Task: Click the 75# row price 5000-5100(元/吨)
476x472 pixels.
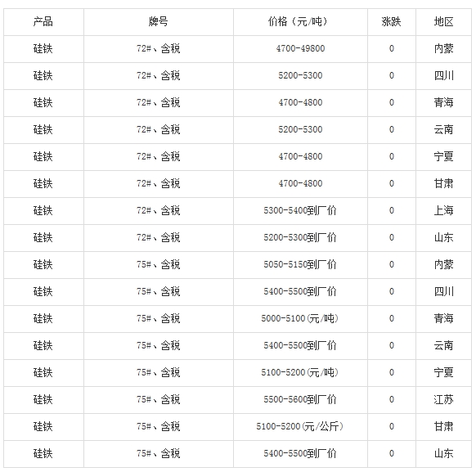Action: (300, 318)
